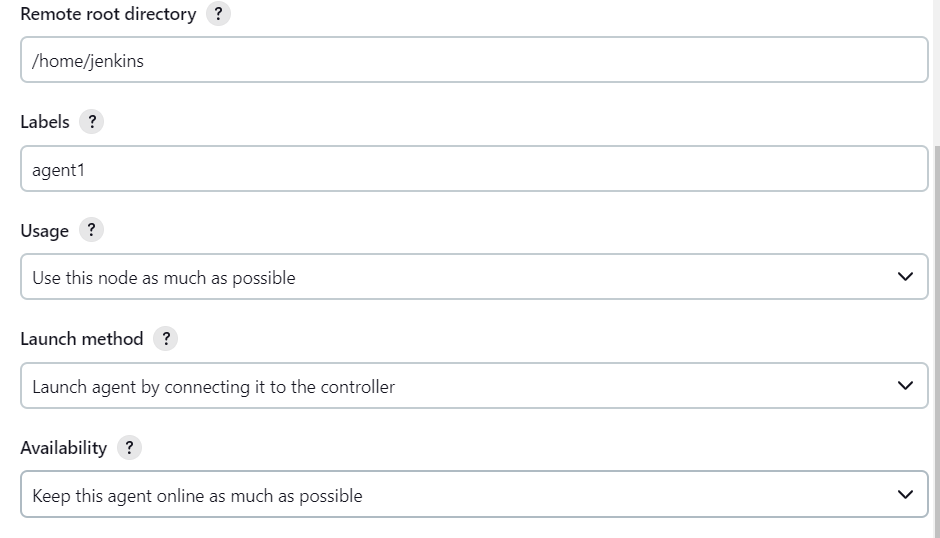
Task: Click the 'Launch method' label text
Action: 82,339
